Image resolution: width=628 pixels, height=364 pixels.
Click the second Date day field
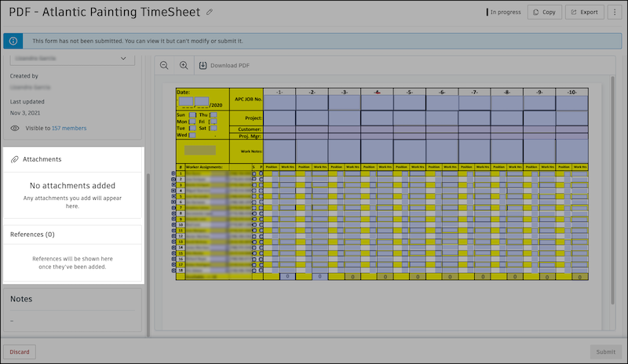pos(202,101)
